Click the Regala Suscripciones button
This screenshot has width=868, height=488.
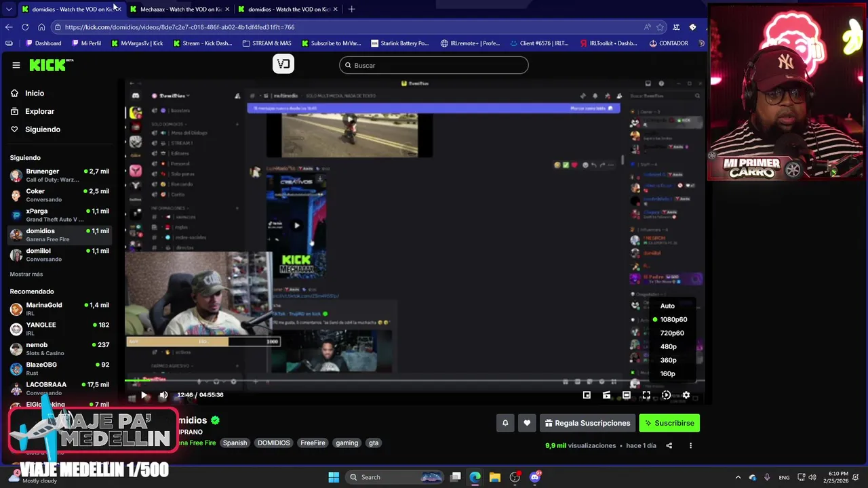[587, 423]
